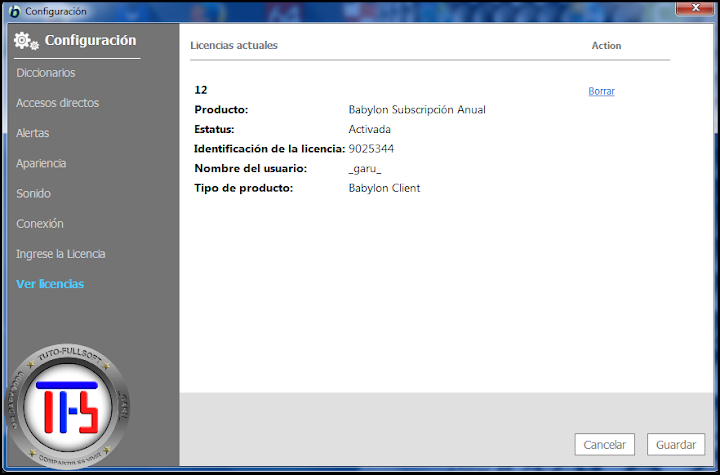Save changes with the Guardar button
Image resolution: width=720 pixels, height=475 pixels.
pos(675,445)
